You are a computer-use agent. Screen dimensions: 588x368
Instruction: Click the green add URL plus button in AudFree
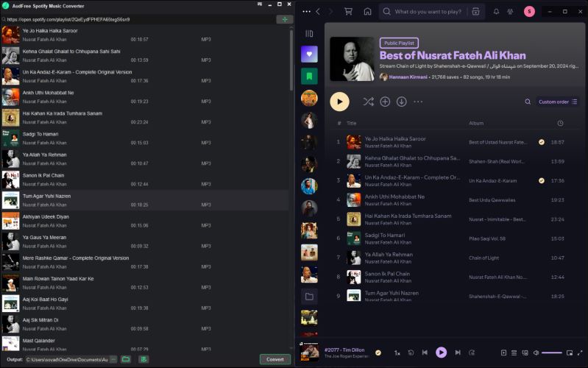285,20
